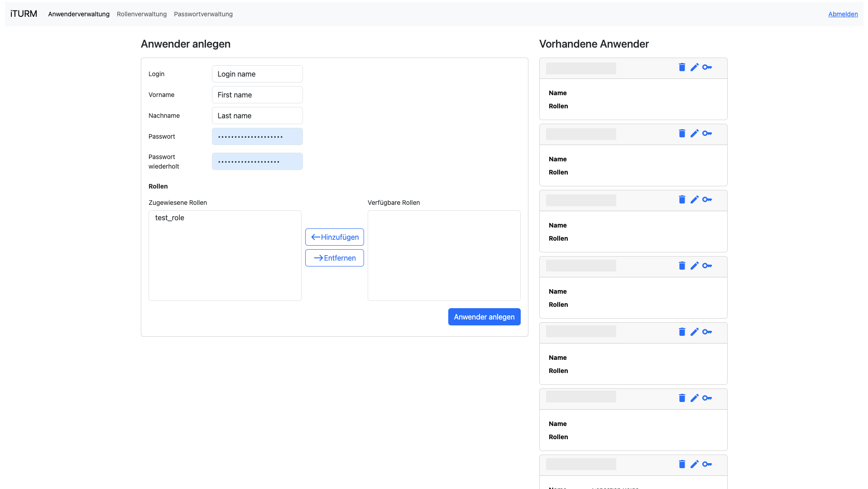Edit the first user with the pencil icon
The width and height of the screenshot is (868, 489).
point(694,67)
